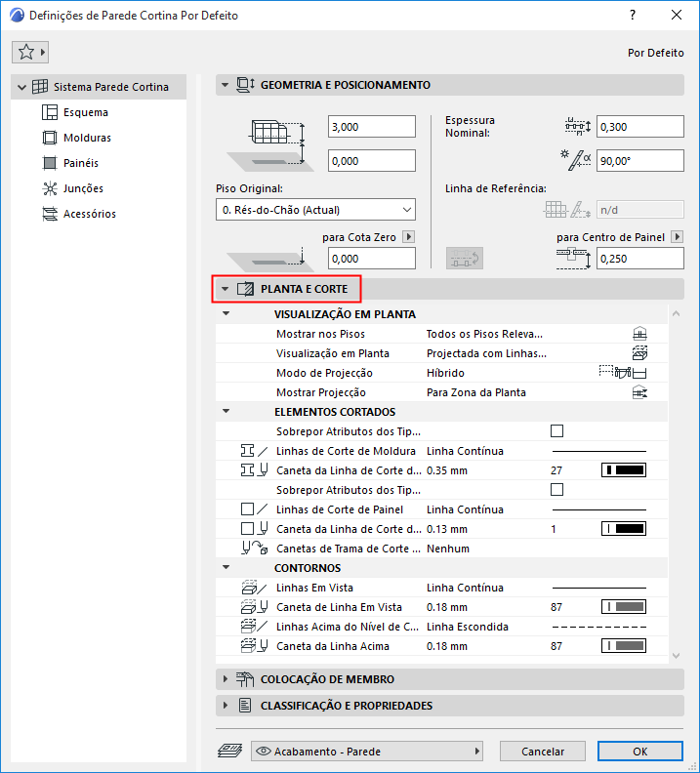The image size is (700, 773).
Task: Click the Planta e Corte panel icon
Action: (245, 289)
